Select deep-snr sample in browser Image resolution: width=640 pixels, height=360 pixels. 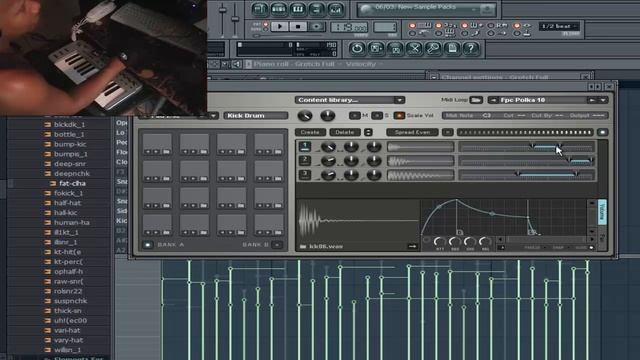70,164
